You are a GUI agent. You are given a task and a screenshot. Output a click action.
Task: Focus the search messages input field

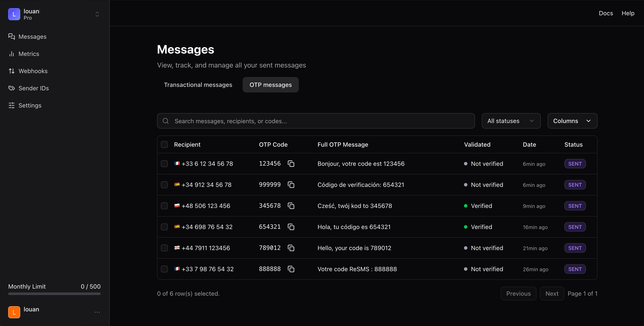316,121
